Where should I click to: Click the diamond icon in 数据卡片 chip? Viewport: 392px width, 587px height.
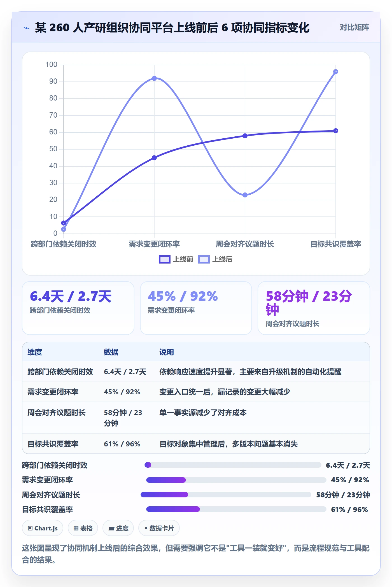click(x=146, y=528)
